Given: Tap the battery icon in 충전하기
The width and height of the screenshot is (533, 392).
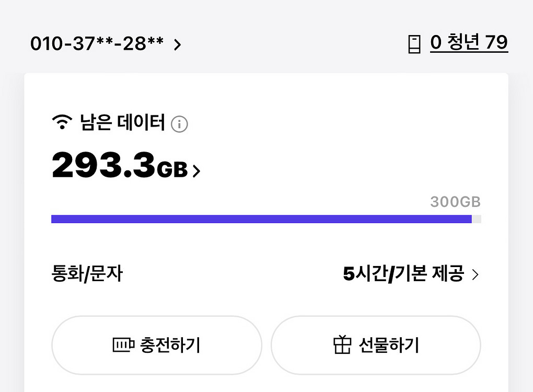Looking at the screenshot, I should [124, 345].
